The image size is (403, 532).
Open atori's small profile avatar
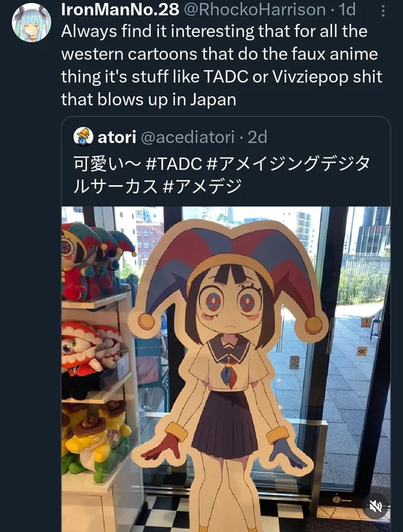pos(83,137)
